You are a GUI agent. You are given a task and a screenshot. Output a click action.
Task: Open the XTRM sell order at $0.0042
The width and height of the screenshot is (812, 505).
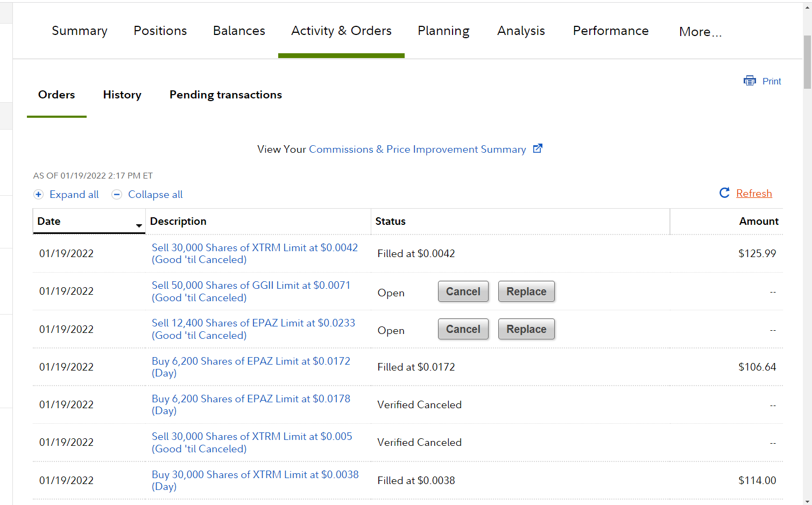(x=255, y=248)
